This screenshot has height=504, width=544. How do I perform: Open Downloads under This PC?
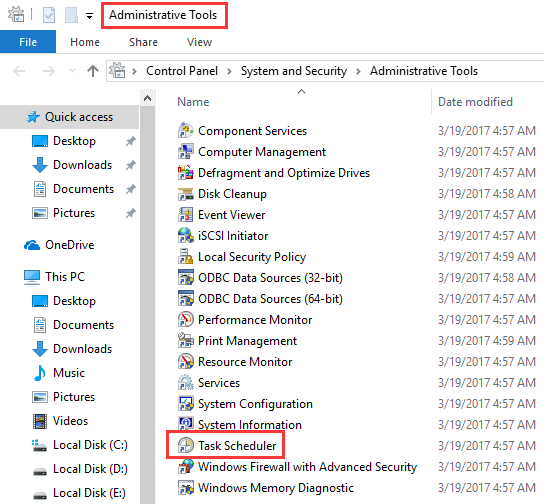82,349
